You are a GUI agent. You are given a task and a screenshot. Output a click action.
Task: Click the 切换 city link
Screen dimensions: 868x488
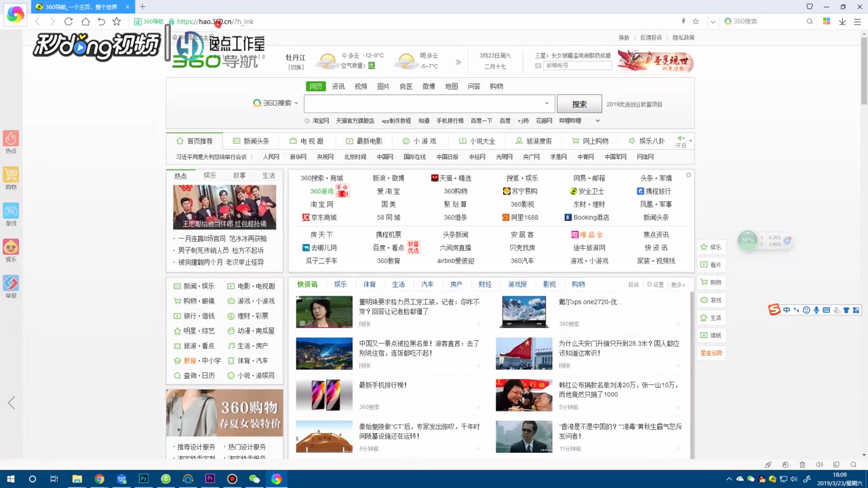(296, 67)
